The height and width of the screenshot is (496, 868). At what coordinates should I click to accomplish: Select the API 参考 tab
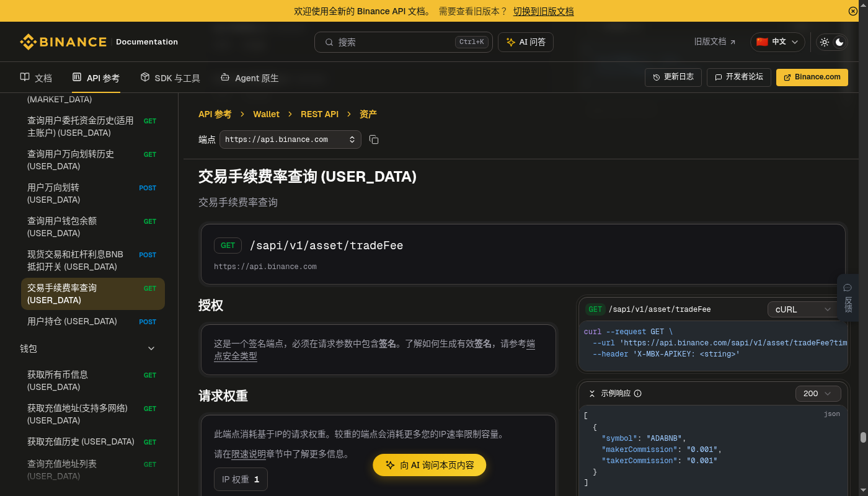pos(96,78)
